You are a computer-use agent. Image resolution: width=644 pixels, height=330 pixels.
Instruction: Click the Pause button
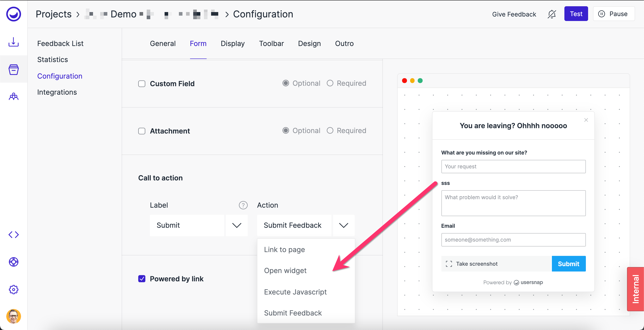click(614, 14)
